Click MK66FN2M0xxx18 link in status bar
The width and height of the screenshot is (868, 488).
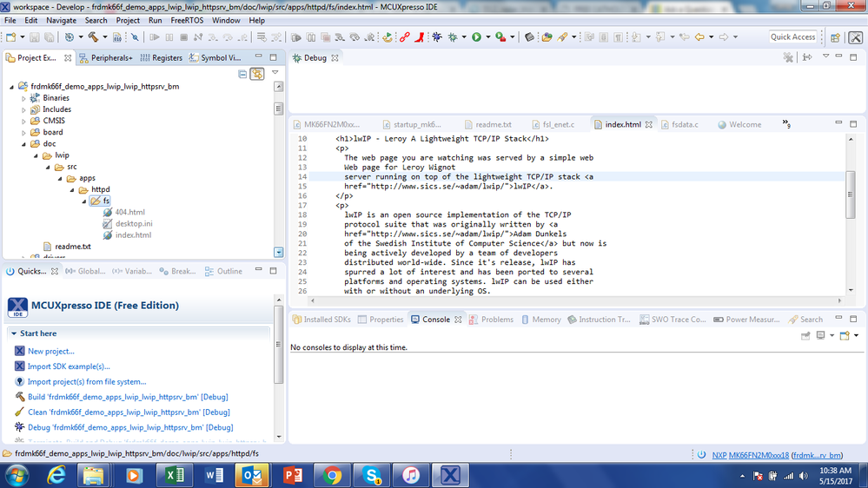pos(759,455)
